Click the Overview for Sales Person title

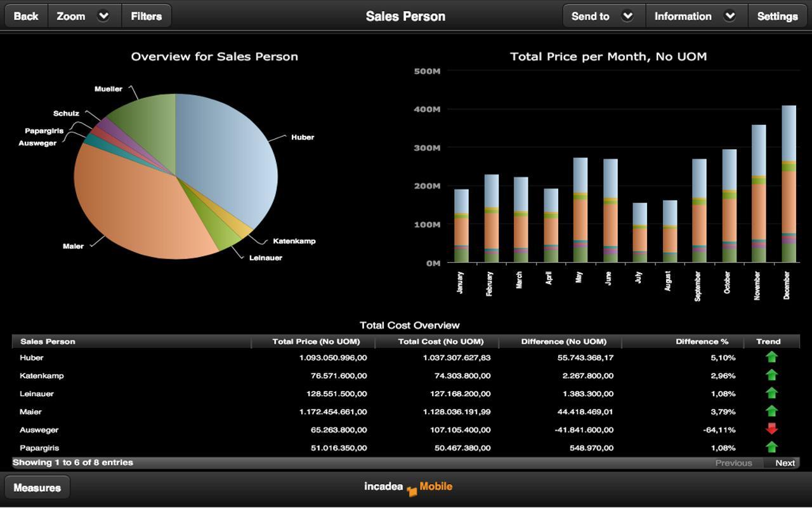click(x=214, y=57)
